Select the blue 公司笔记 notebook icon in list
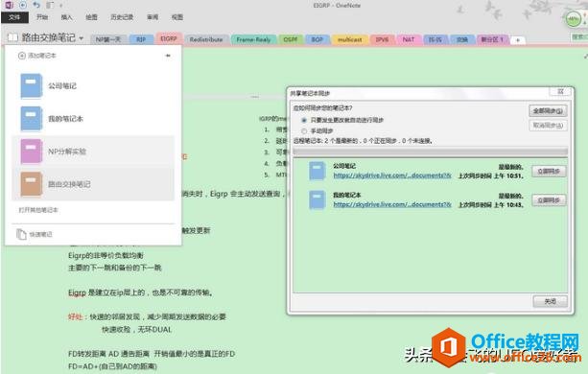This screenshot has height=374, width=588. (31, 85)
